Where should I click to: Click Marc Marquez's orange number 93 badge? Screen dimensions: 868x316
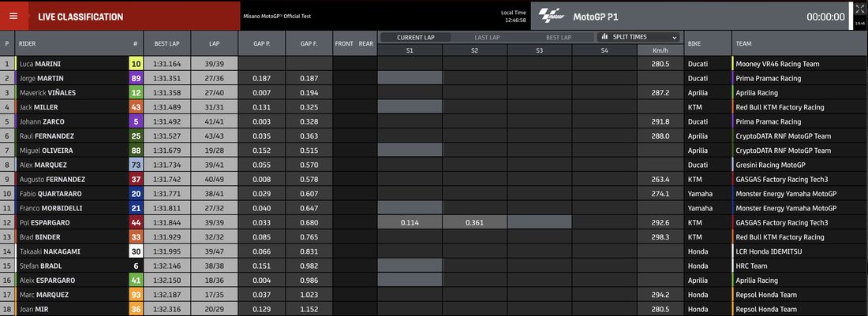click(136, 295)
